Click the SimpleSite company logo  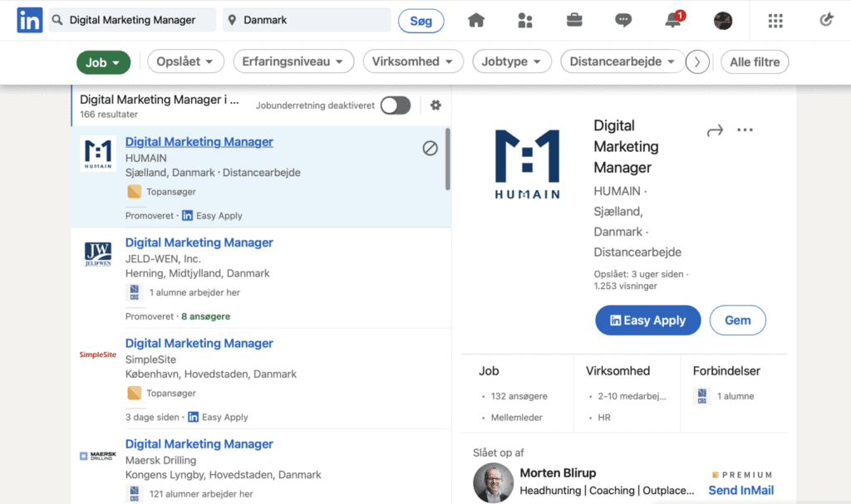(98, 355)
